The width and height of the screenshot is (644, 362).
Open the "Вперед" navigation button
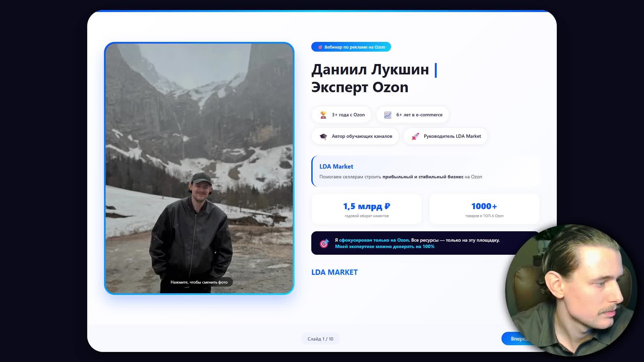[x=520, y=339]
